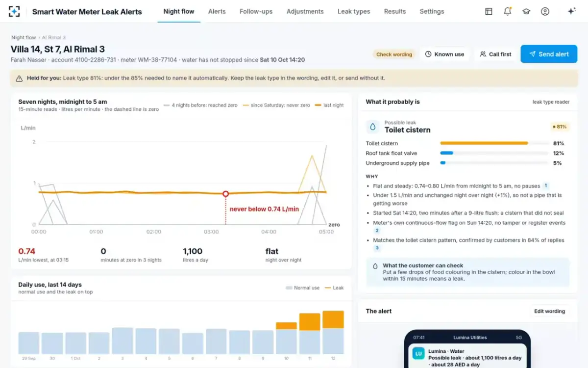This screenshot has height=368, width=588.
Task: Click the red marker at 03:15 on the chart
Action: [226, 194]
